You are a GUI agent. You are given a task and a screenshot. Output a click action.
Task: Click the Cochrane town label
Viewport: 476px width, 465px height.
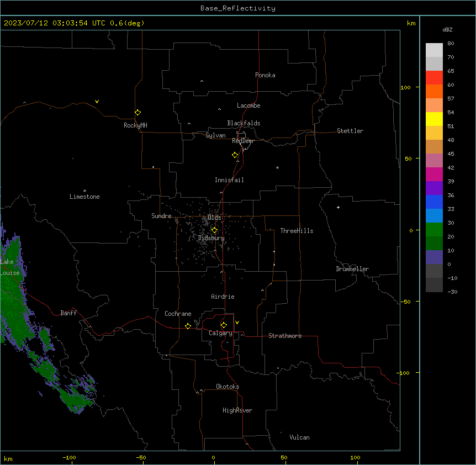pyautogui.click(x=178, y=314)
